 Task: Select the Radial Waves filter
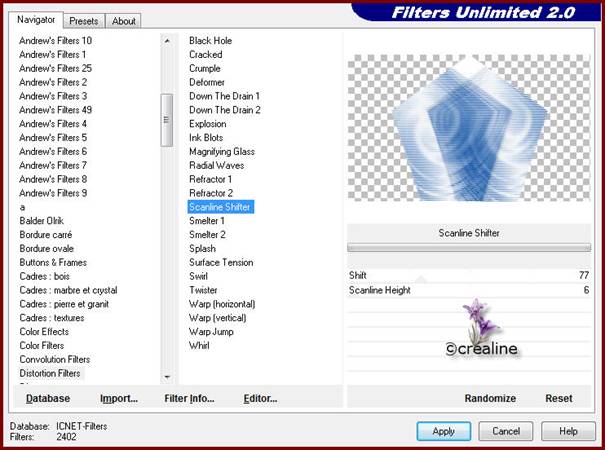click(x=216, y=165)
